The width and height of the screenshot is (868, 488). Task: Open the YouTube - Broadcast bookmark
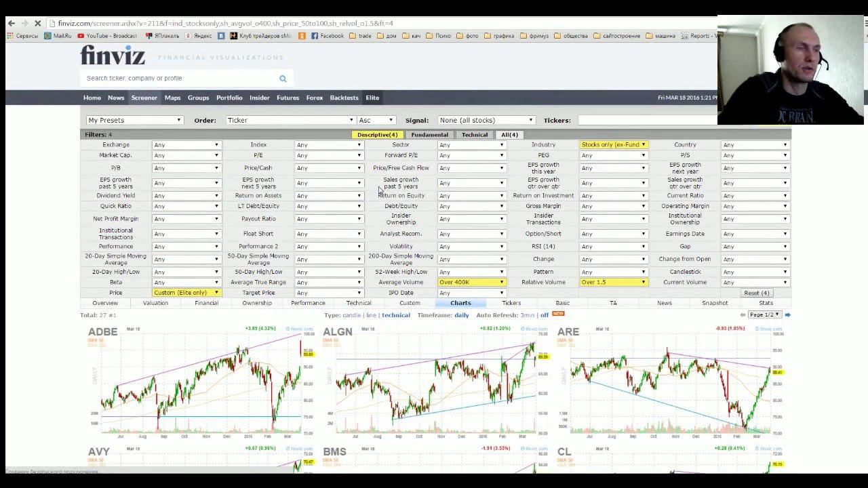coord(107,36)
